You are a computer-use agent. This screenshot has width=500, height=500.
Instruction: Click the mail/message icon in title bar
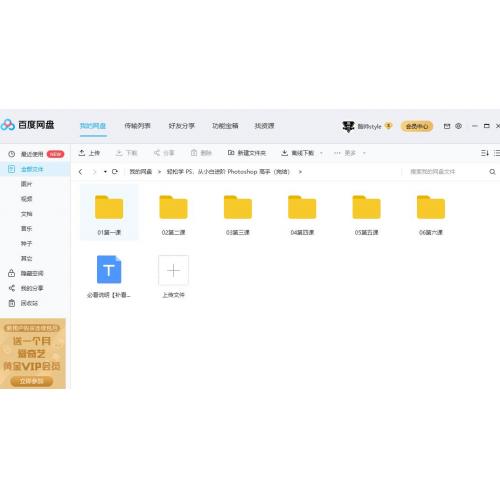447,126
